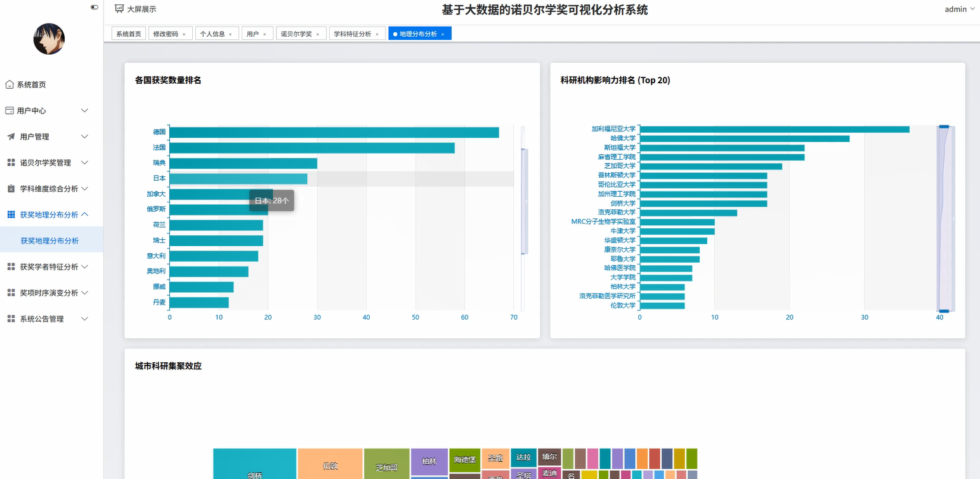
Task: Click the 芝加哥大学 bar
Action: click(710, 166)
